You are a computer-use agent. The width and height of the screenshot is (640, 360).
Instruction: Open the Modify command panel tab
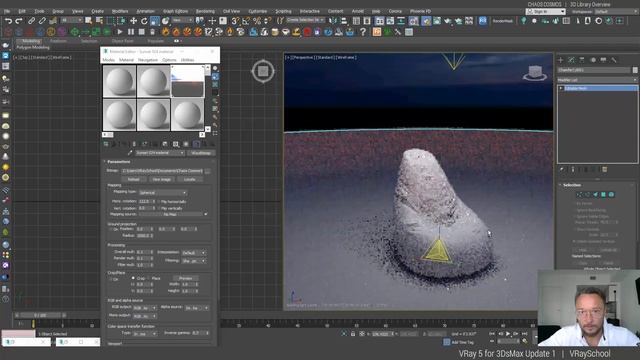571,60
